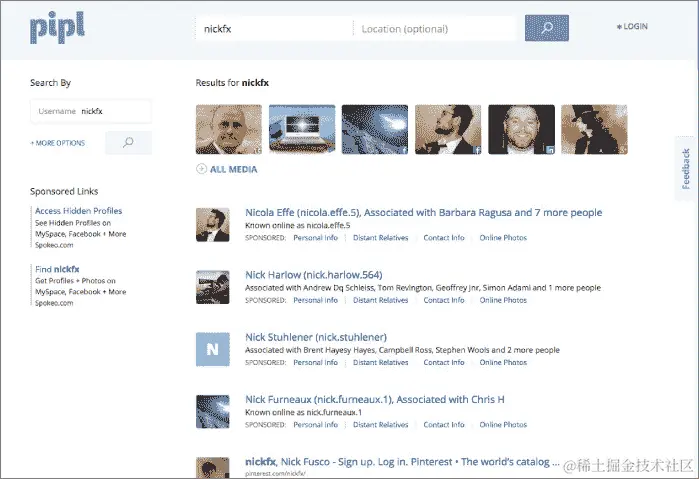Click 'Associated with Brent Hayesy Hayes' line
The image size is (699, 479).
click(402, 350)
